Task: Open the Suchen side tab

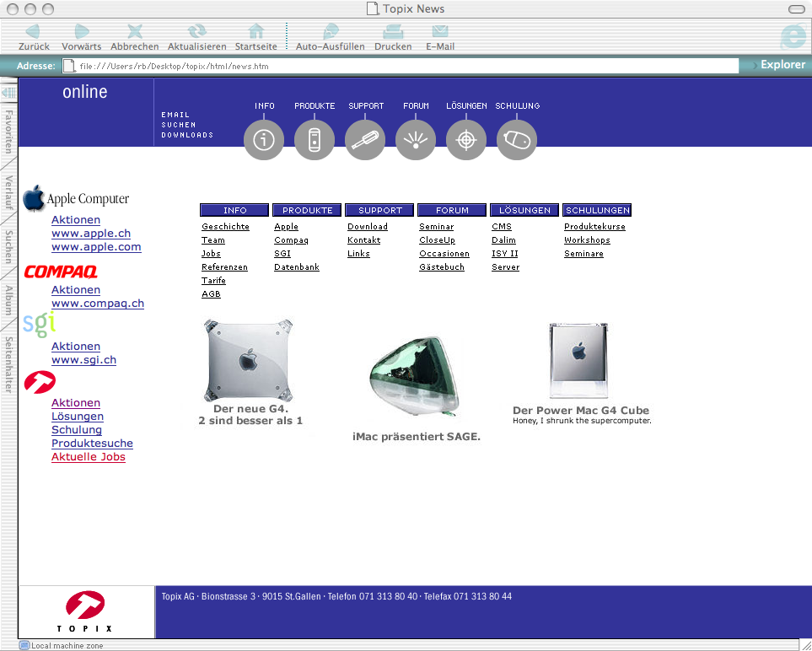Action: [8, 247]
